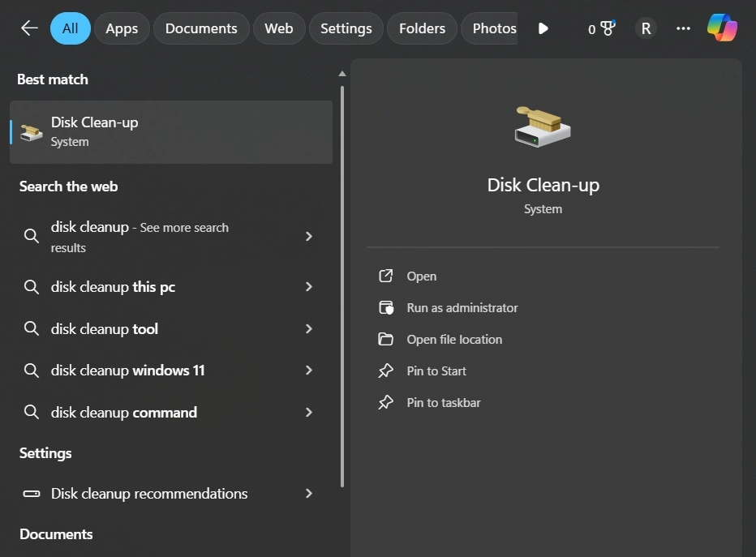This screenshot has width=756, height=557.
Task: Switch to the Apps filter tab
Action: coord(121,28)
